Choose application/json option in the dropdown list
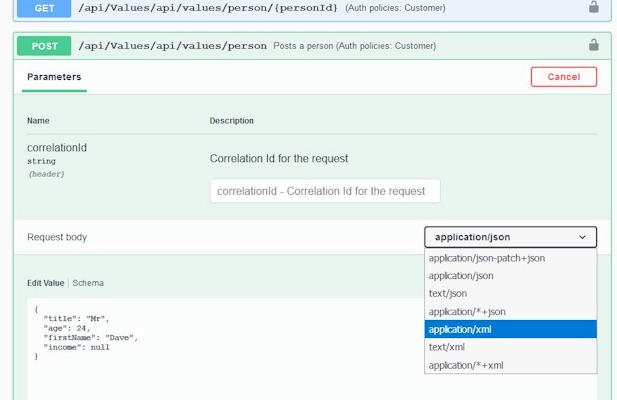The width and height of the screenshot is (617, 400). pyautogui.click(x=510, y=276)
